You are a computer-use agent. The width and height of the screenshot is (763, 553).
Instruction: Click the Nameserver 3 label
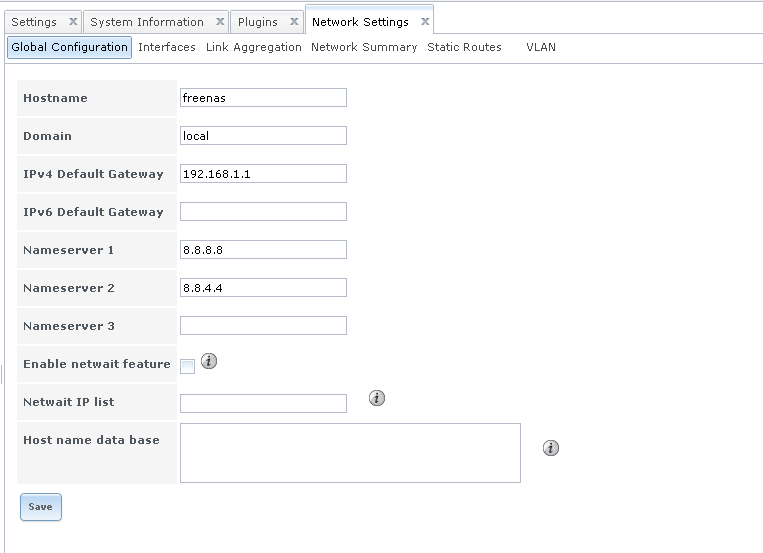tap(69, 326)
